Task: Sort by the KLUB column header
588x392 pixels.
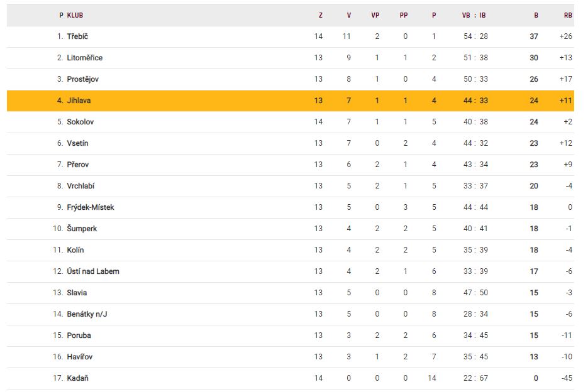Action: 75,16
